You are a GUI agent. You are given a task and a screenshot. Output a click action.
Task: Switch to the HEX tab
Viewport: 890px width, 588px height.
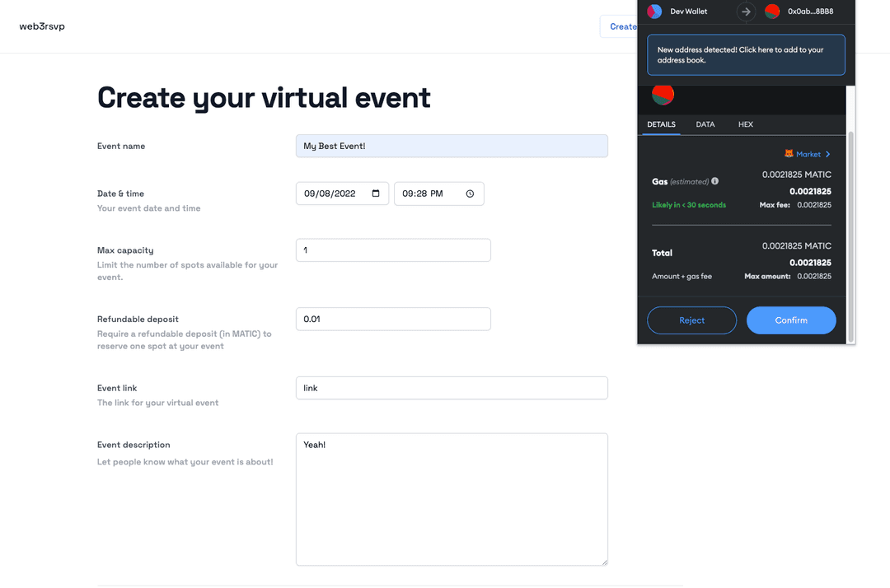746,124
